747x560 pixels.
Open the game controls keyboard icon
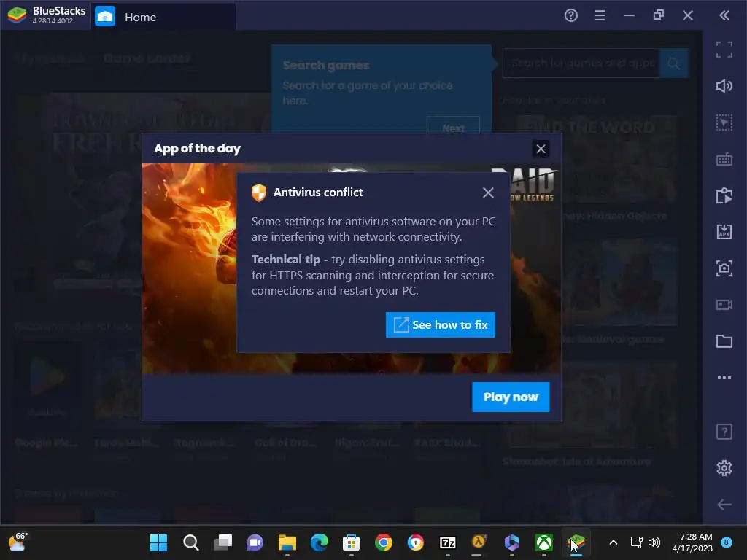point(724,160)
